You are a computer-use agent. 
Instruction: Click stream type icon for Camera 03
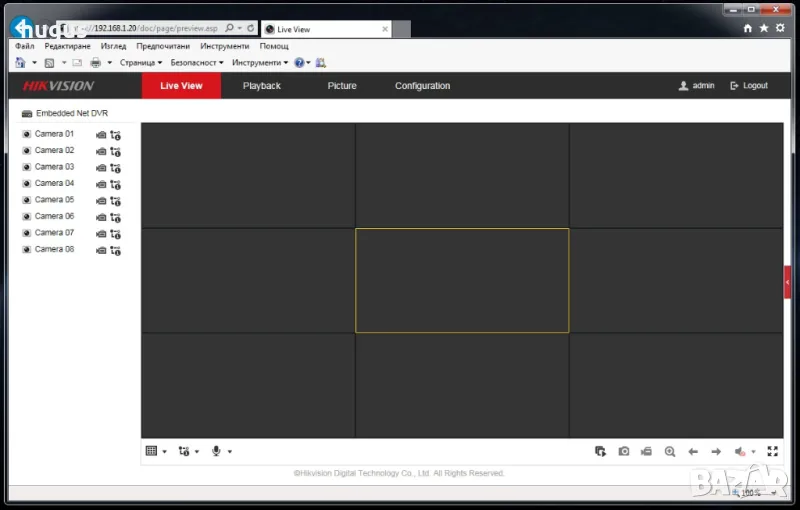click(115, 167)
